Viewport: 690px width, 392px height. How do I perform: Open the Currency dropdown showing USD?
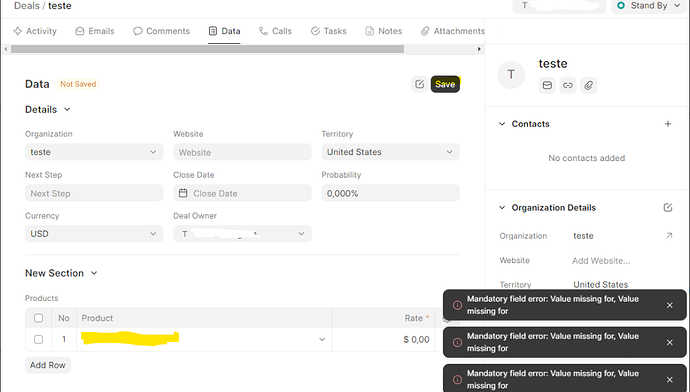click(x=94, y=234)
